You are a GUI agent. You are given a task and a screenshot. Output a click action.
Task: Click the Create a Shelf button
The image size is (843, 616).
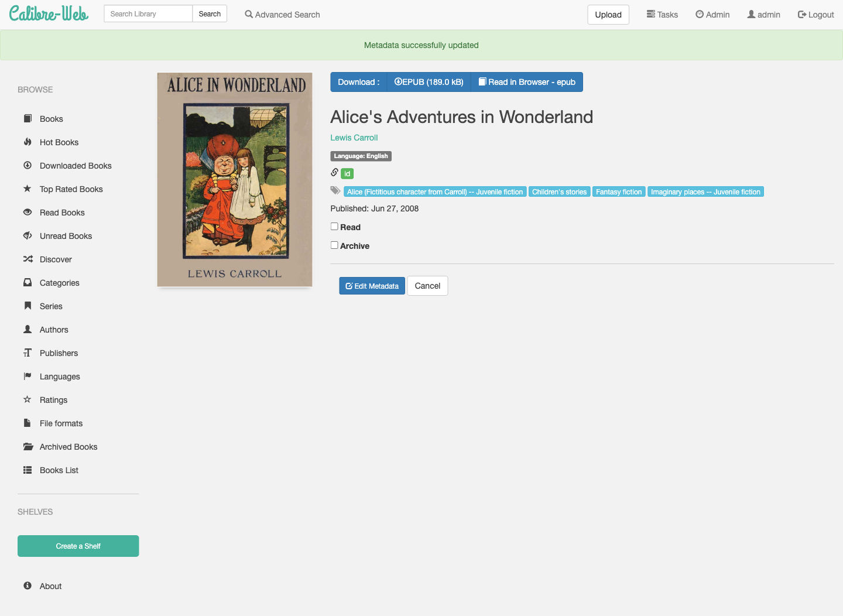click(78, 546)
